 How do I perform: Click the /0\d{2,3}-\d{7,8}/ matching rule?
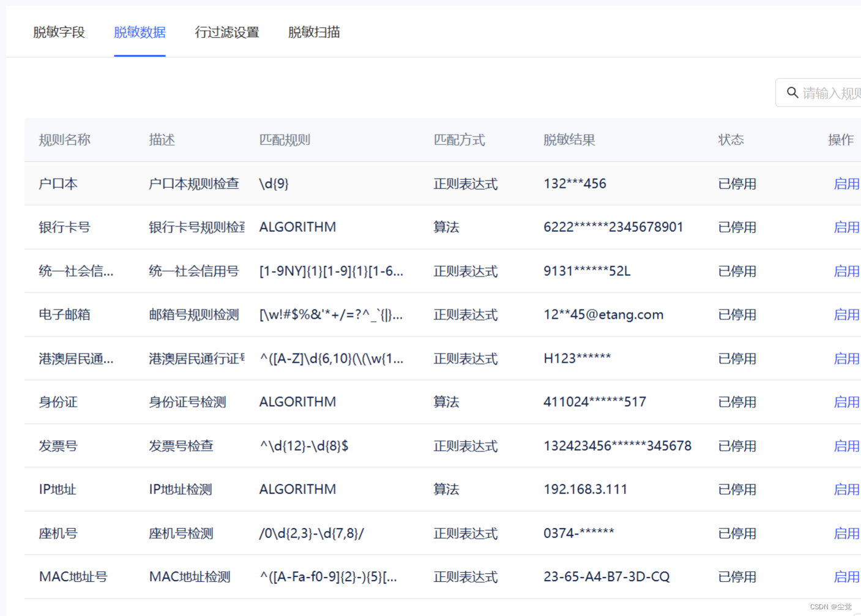tap(311, 533)
